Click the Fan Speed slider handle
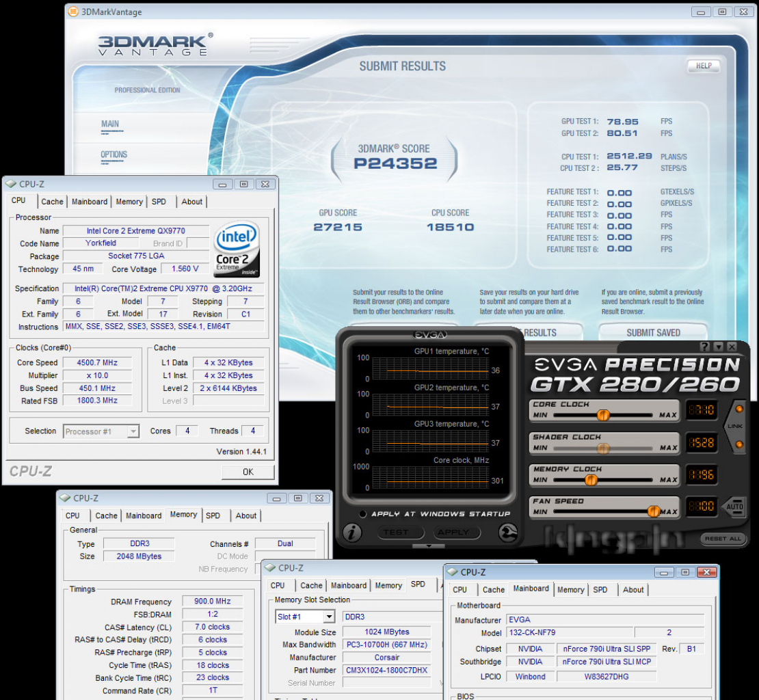The width and height of the screenshot is (759, 700). pyautogui.click(x=654, y=511)
